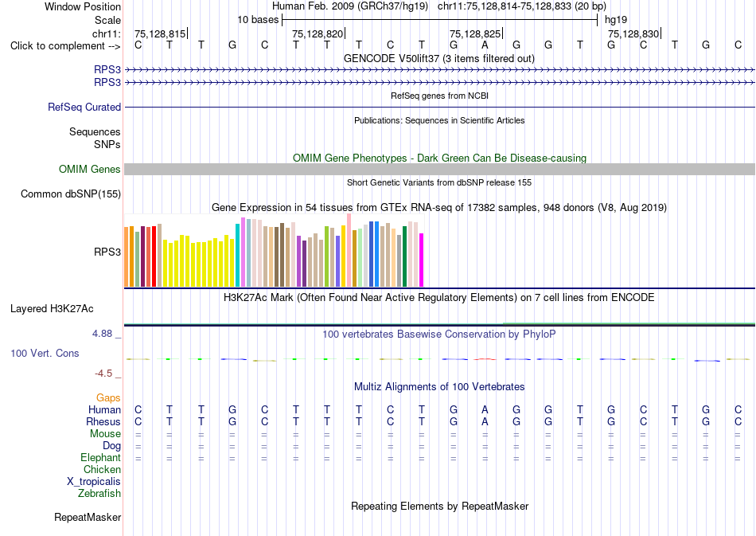
Task: Click the Scale label
Action: (107, 20)
